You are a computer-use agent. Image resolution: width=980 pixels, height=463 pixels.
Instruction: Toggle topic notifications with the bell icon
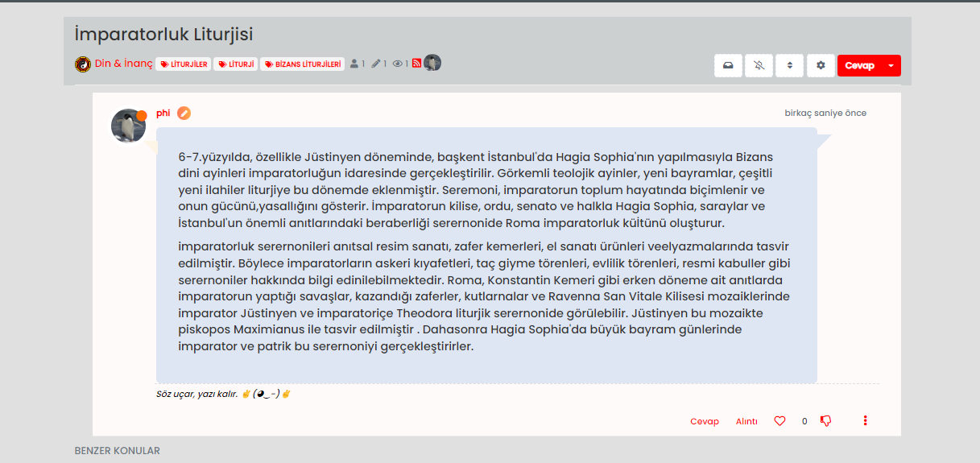[x=759, y=66]
